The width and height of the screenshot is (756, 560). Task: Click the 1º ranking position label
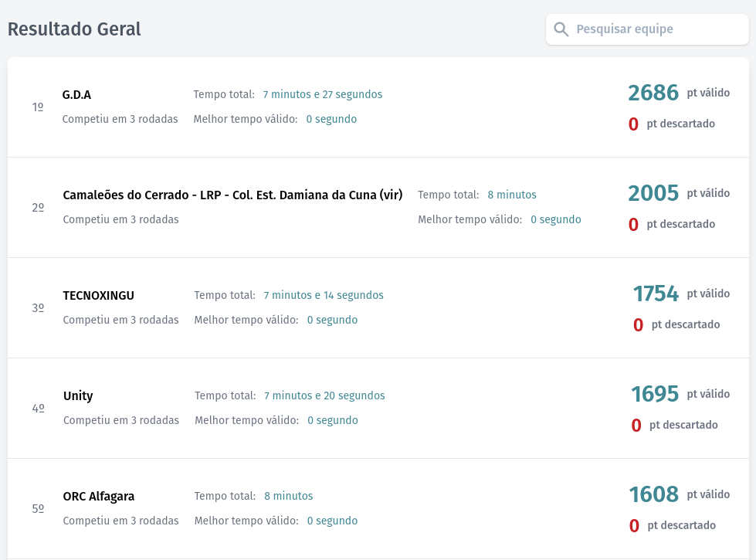[x=38, y=107]
